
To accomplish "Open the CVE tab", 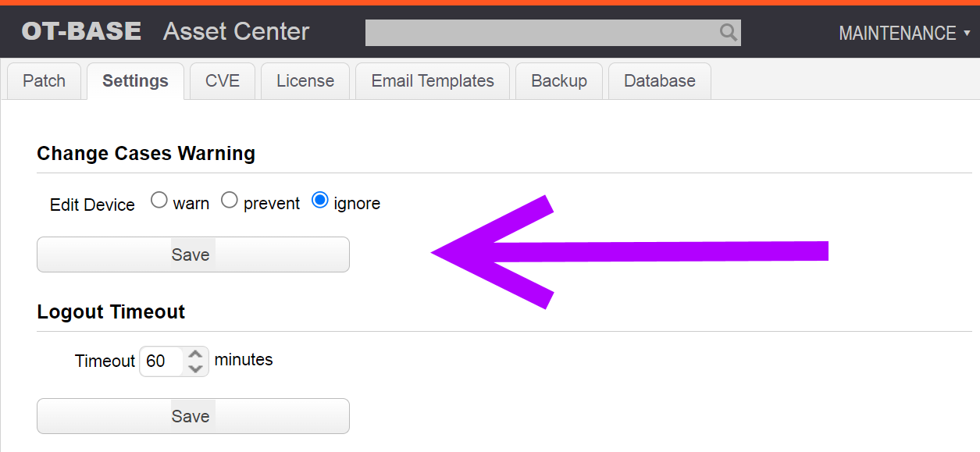I will (223, 81).
